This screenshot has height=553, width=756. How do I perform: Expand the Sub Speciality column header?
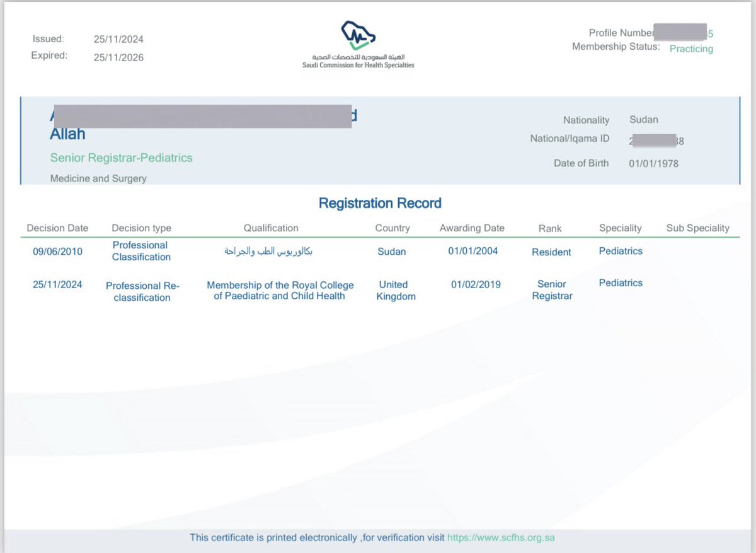point(698,228)
